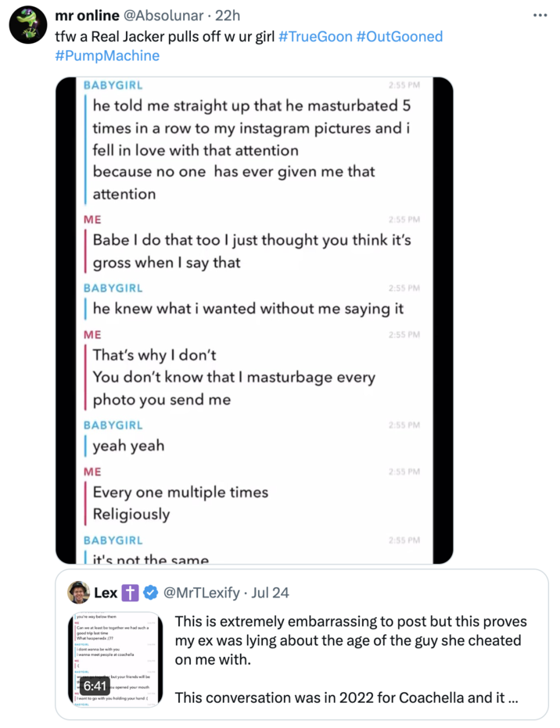The image size is (560, 728).
Task: Open the #PumpMachine hashtag
Action: 107,56
